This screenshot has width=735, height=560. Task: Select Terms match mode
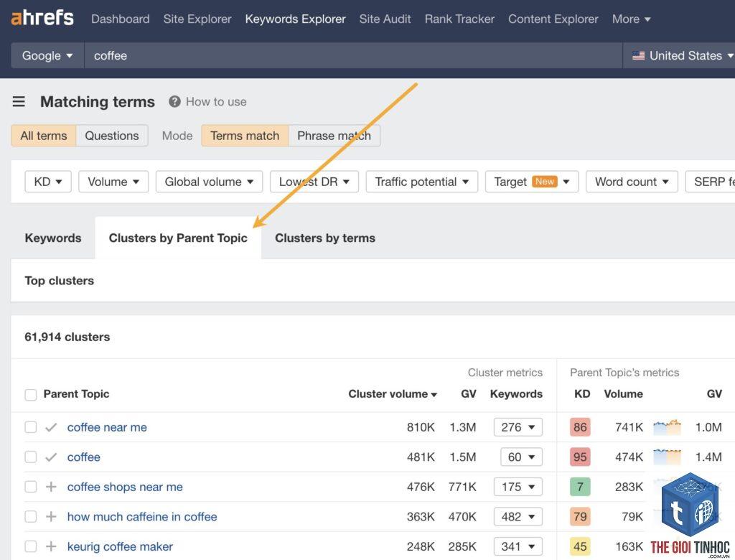click(245, 136)
